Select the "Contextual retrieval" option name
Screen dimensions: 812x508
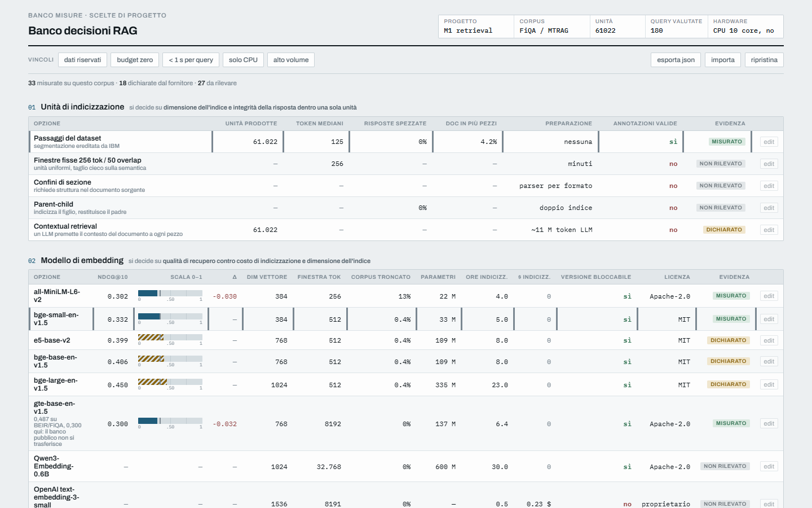tap(65, 226)
